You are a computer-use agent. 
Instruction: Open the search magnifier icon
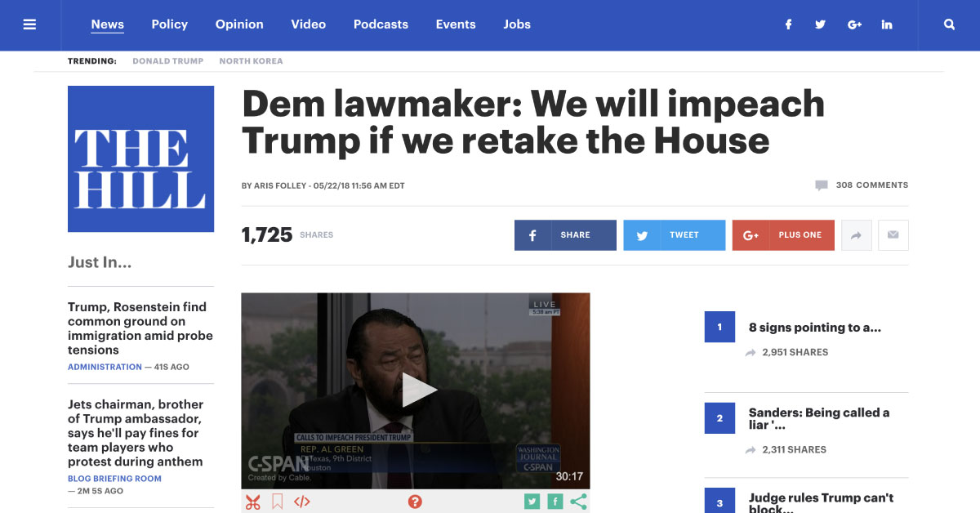click(x=949, y=25)
